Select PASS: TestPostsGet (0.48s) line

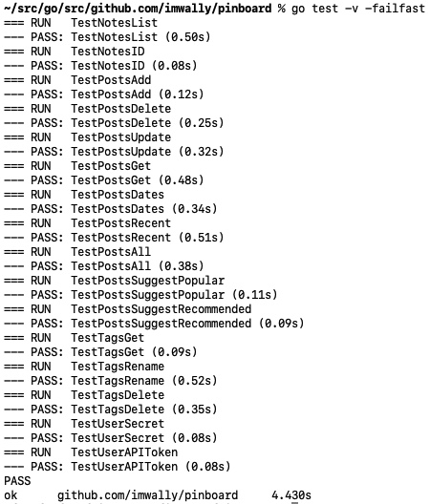[x=103, y=180]
